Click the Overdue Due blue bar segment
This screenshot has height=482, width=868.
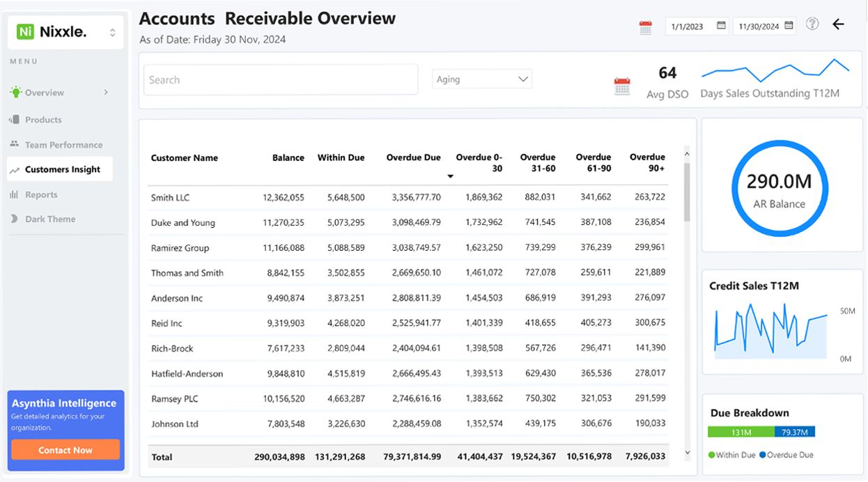tap(794, 432)
